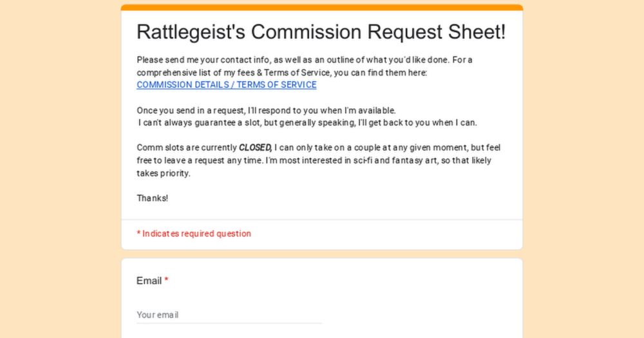Click the peach page background left of form

[61, 169]
